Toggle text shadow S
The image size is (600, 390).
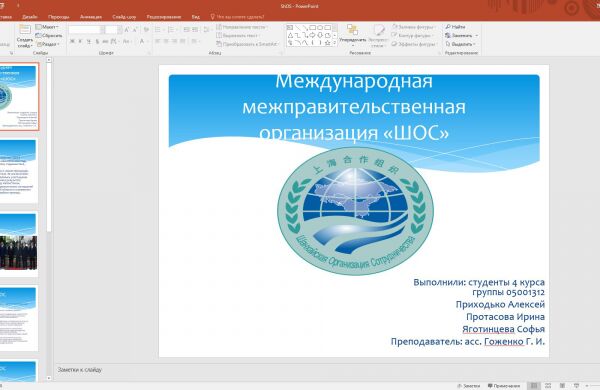tap(97, 41)
